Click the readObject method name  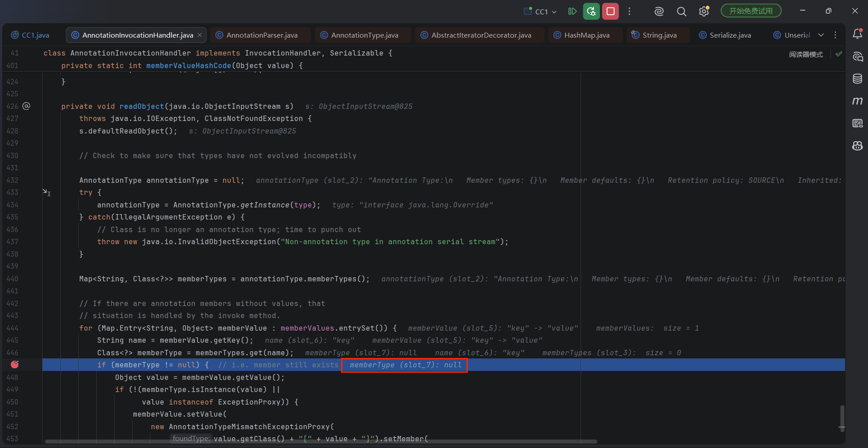point(142,106)
